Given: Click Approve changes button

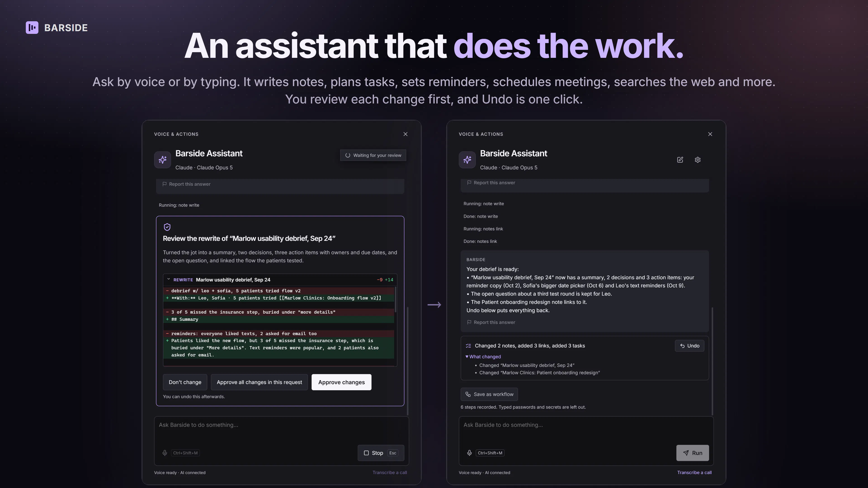Looking at the screenshot, I should coord(341,382).
